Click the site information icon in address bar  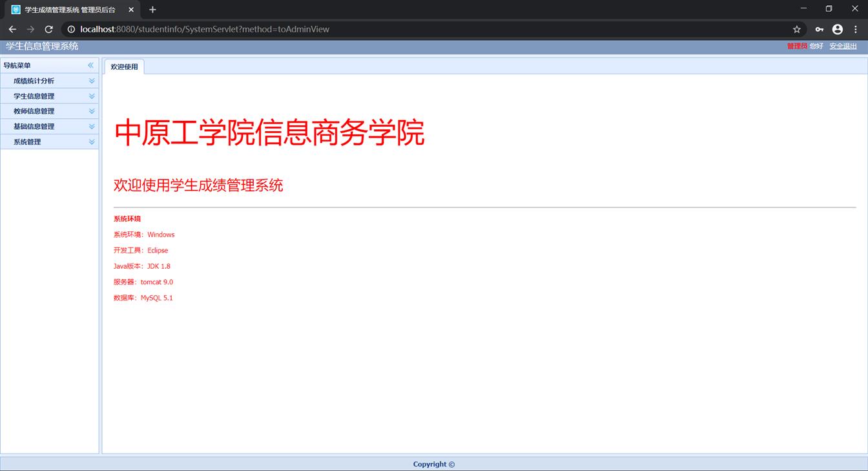(71, 29)
